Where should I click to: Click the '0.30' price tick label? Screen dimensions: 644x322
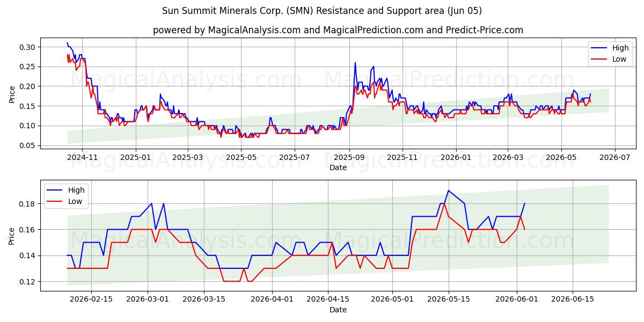point(28,47)
